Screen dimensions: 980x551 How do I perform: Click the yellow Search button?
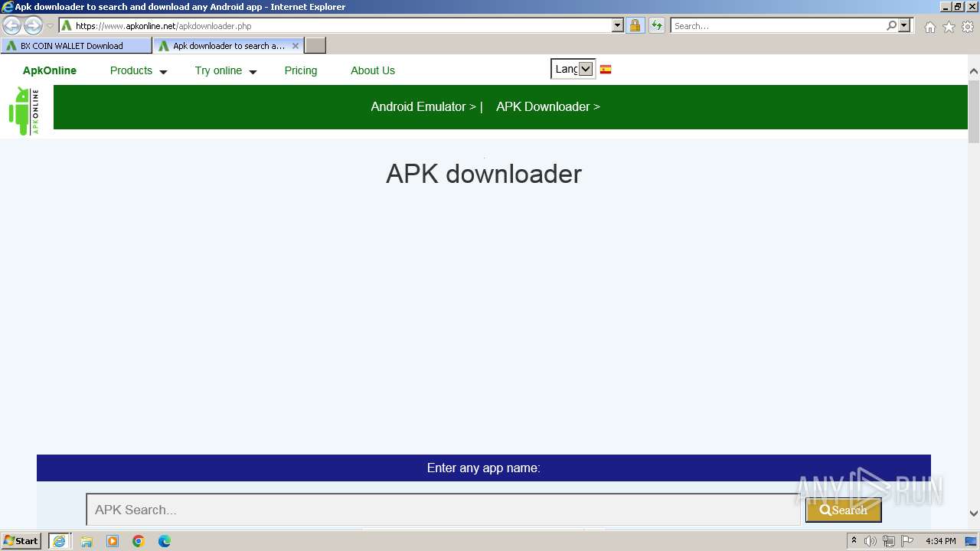pyautogui.click(x=843, y=510)
